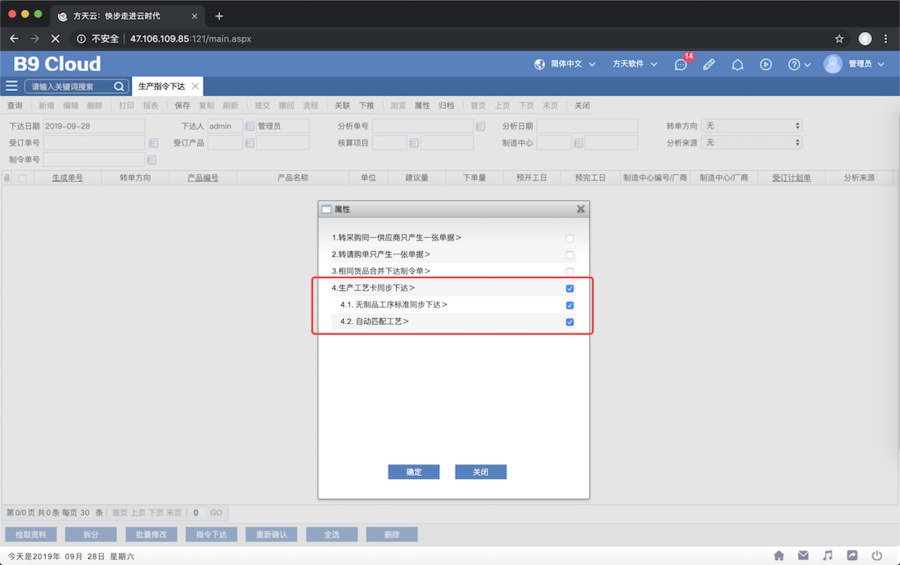Viewport: 900px width, 565px height.
Task: Stop page loading with X button
Action: [x=55, y=38]
